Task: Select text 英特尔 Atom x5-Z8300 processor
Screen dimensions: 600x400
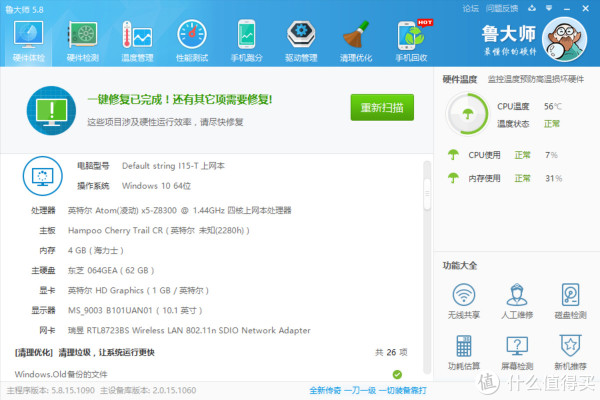Action: tap(179, 210)
